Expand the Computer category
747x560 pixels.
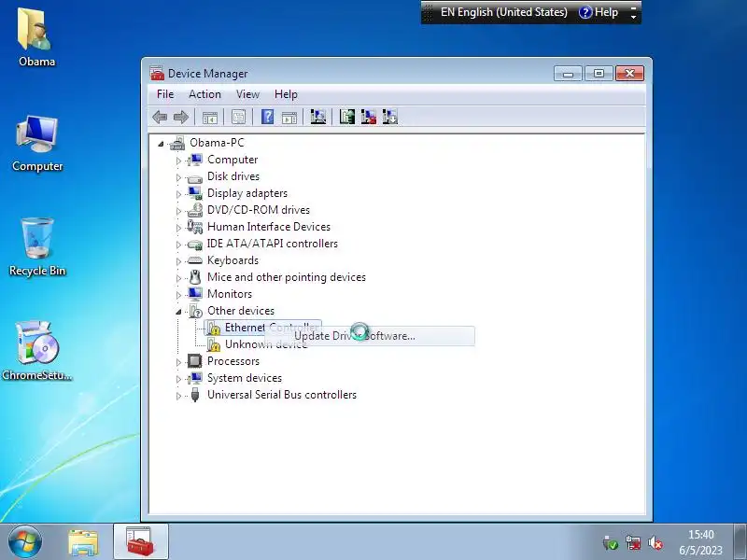(178, 161)
